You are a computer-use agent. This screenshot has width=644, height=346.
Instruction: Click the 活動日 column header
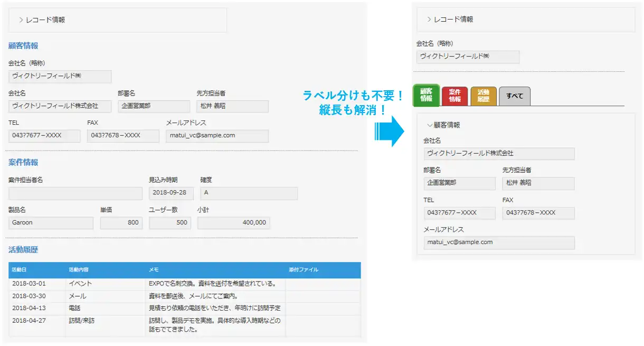coord(20,270)
